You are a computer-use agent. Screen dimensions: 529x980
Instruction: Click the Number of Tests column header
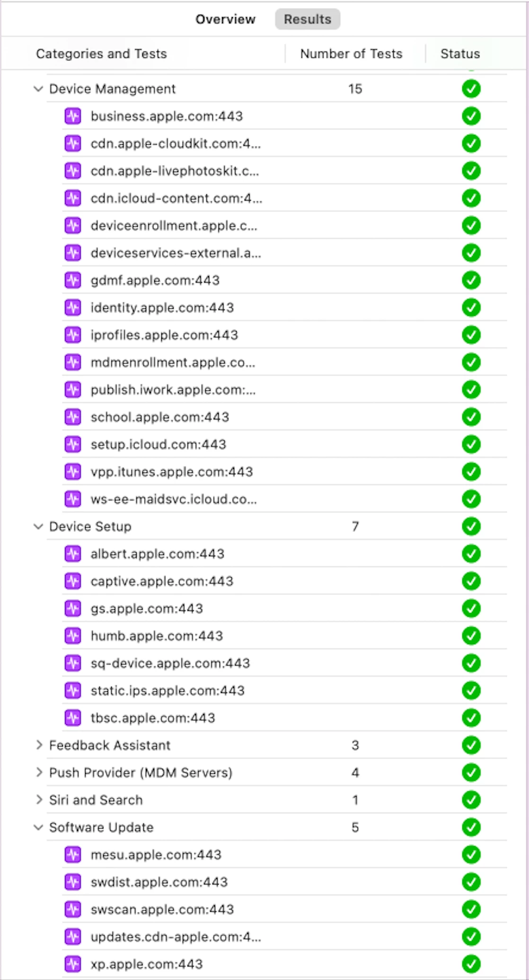[x=351, y=54]
